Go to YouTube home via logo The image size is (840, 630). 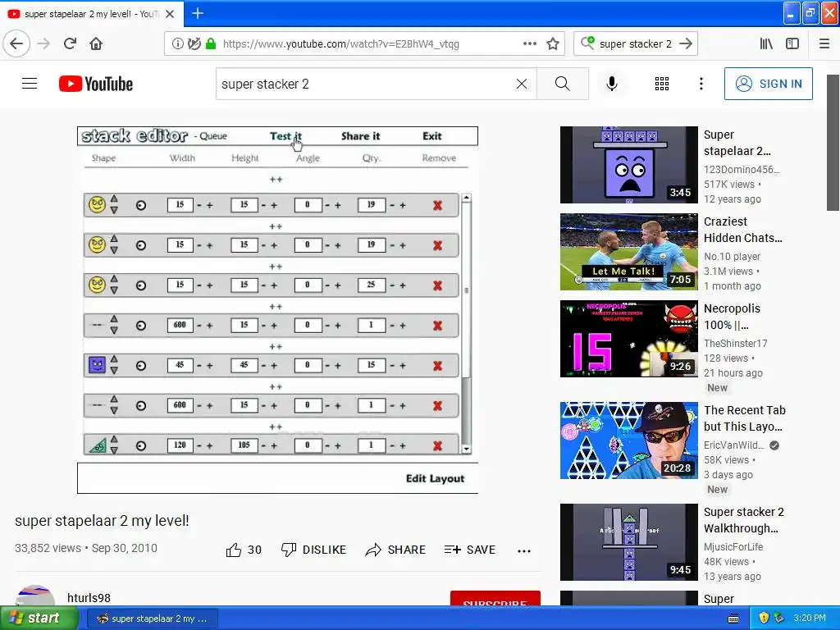96,84
